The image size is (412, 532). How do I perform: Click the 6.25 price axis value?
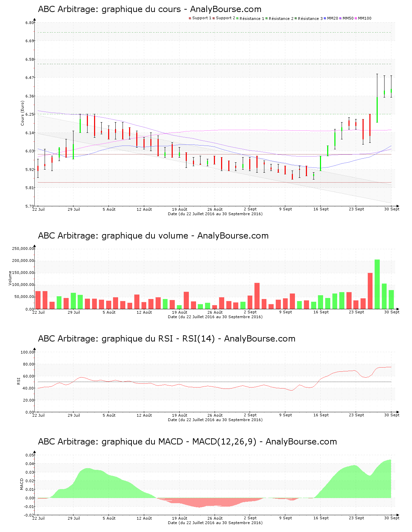(x=30, y=114)
